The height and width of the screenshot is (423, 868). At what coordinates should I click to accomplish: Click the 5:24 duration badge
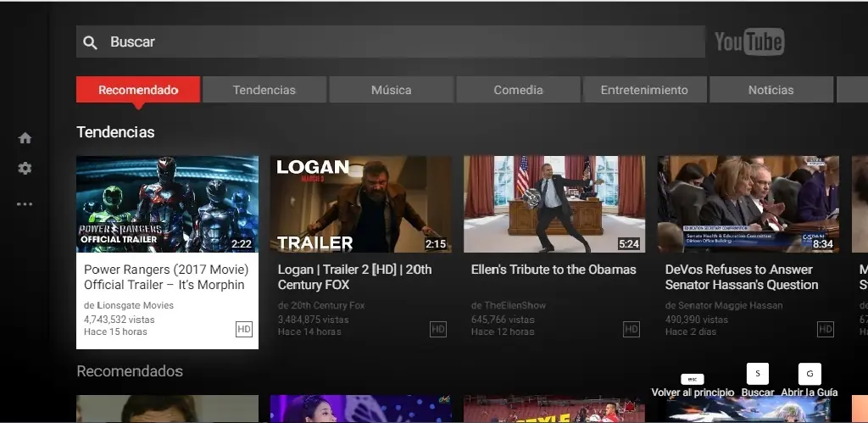click(x=630, y=244)
